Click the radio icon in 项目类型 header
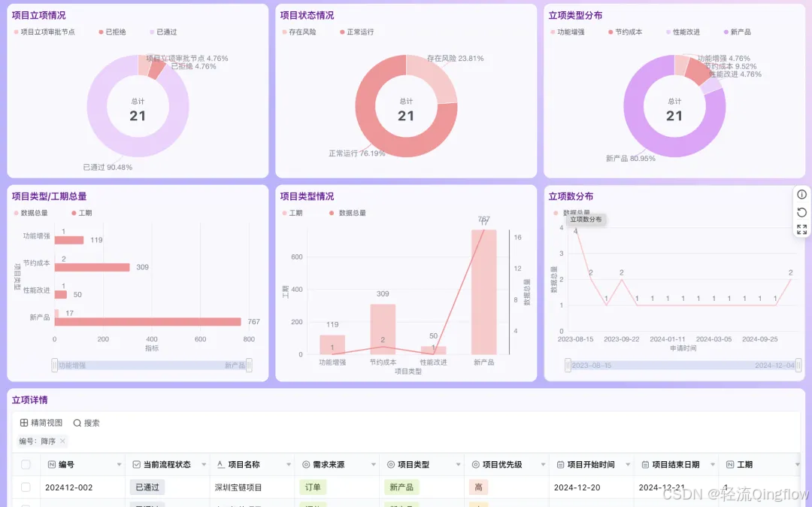Screen dimensions: 812x507 [391, 465]
